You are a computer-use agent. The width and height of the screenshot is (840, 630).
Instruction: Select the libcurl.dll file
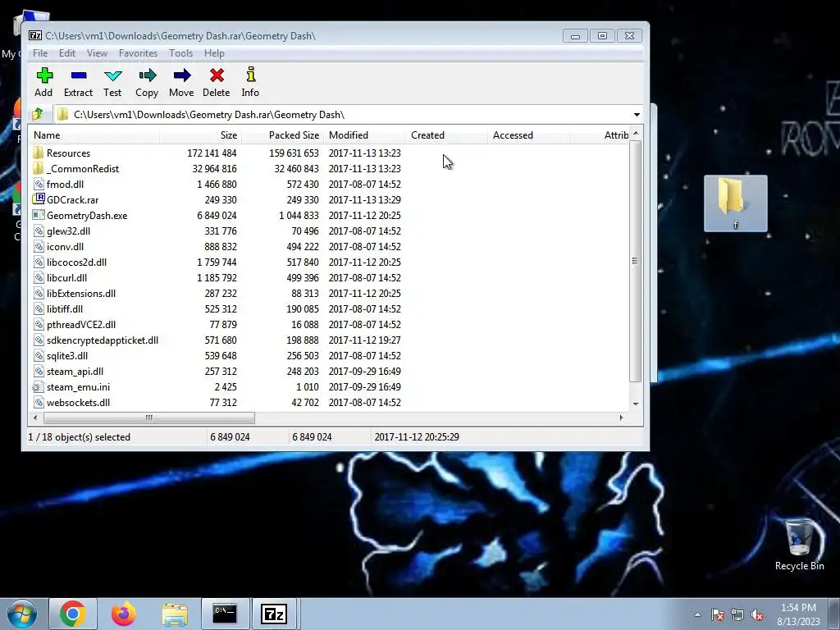point(66,277)
